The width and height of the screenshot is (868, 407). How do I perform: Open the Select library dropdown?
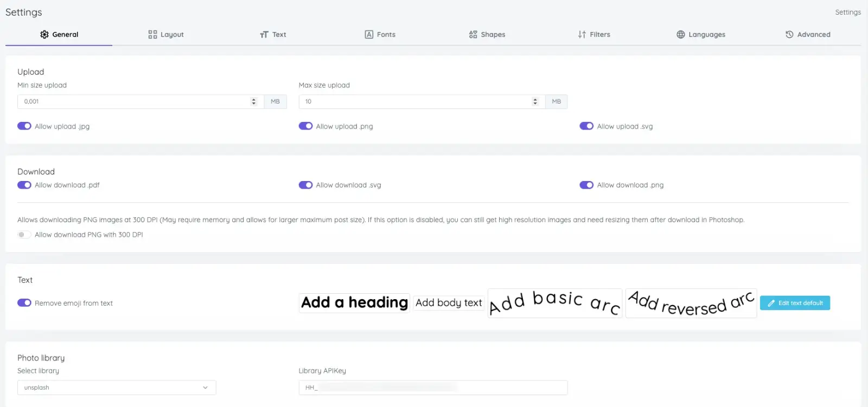117,387
